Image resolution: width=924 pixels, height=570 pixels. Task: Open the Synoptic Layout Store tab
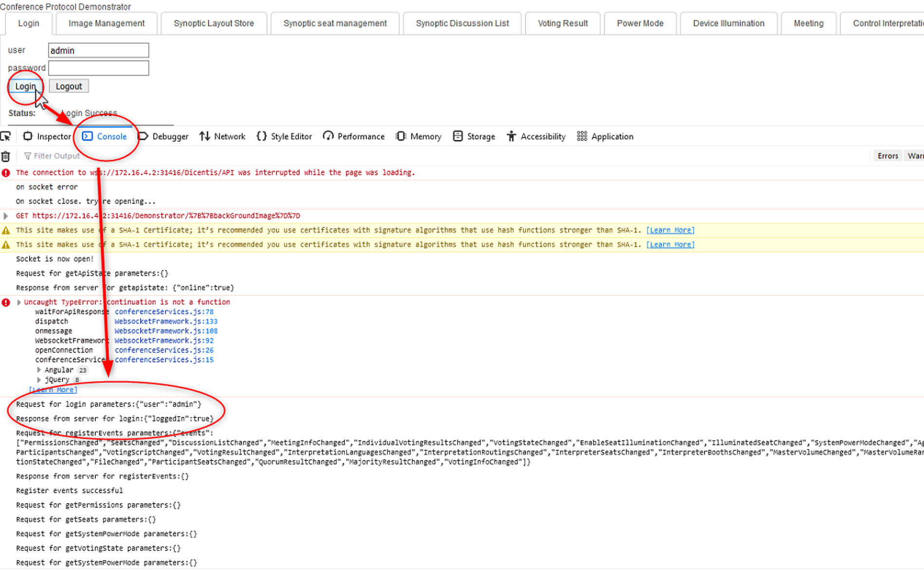pos(214,23)
